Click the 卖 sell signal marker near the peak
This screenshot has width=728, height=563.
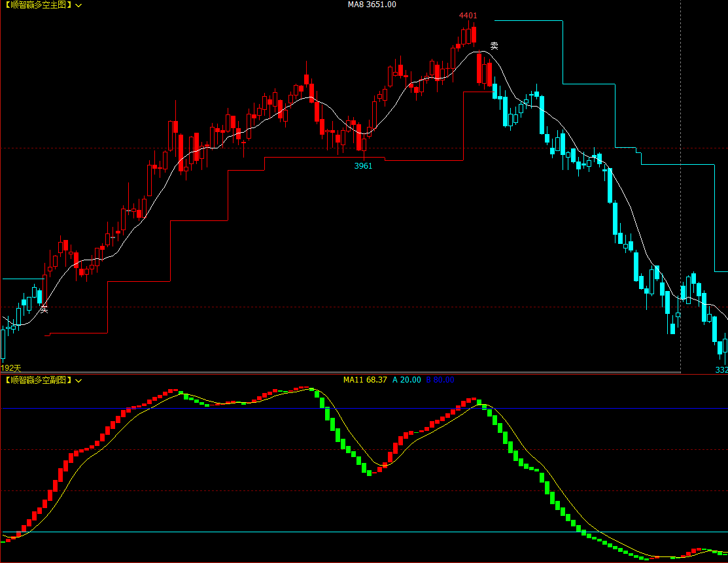pos(494,46)
